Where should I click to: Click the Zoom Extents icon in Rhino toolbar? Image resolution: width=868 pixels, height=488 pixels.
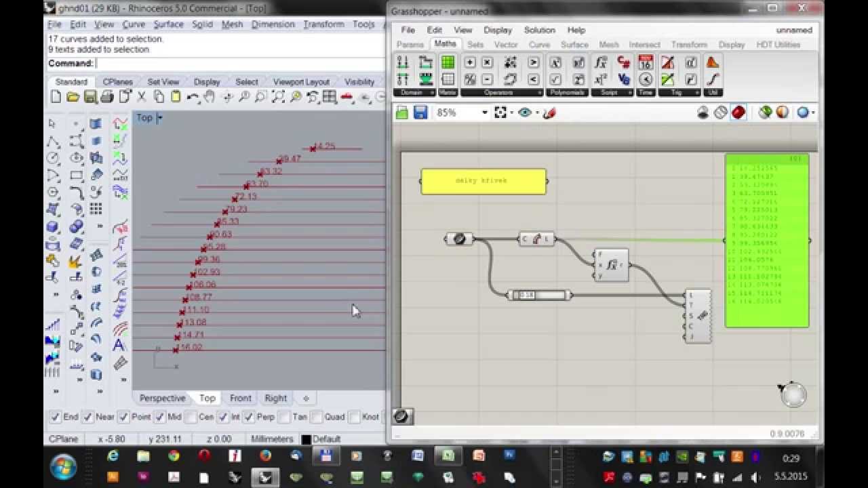coord(278,97)
